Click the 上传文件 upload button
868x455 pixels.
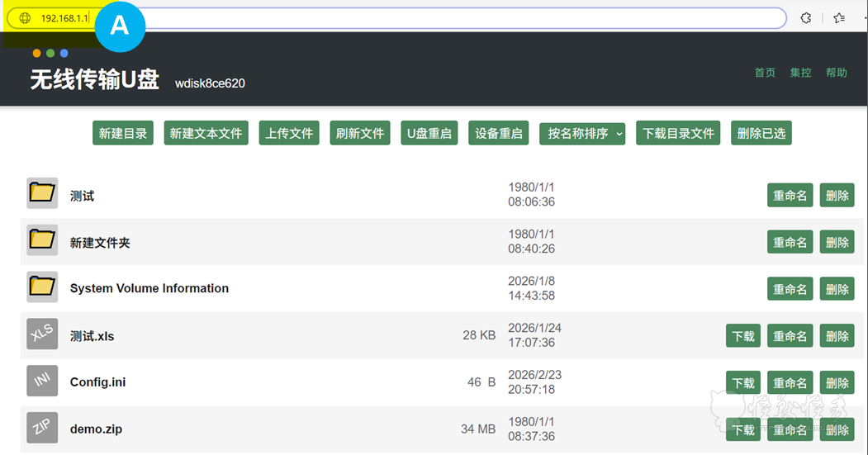pyautogui.click(x=289, y=133)
